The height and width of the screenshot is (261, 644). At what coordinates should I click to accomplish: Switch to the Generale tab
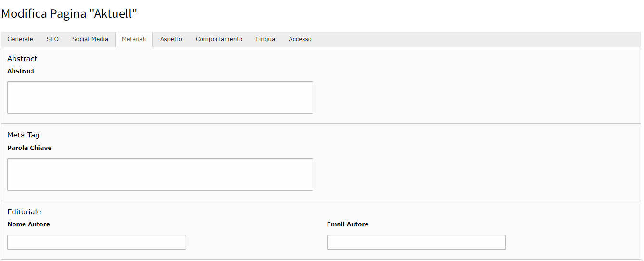pos(20,39)
